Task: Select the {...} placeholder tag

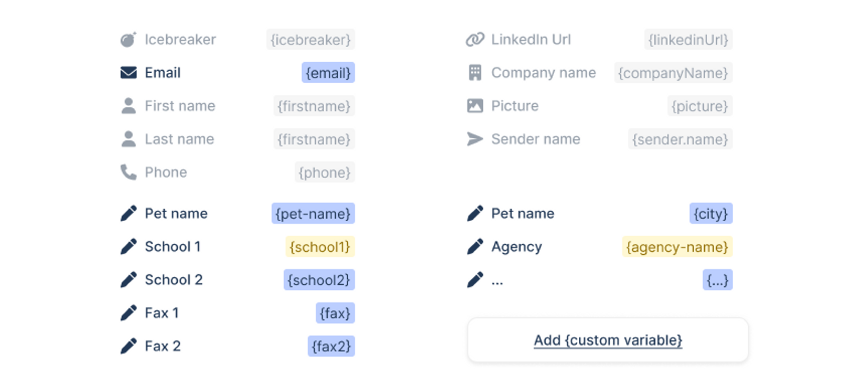Action: pos(717,280)
